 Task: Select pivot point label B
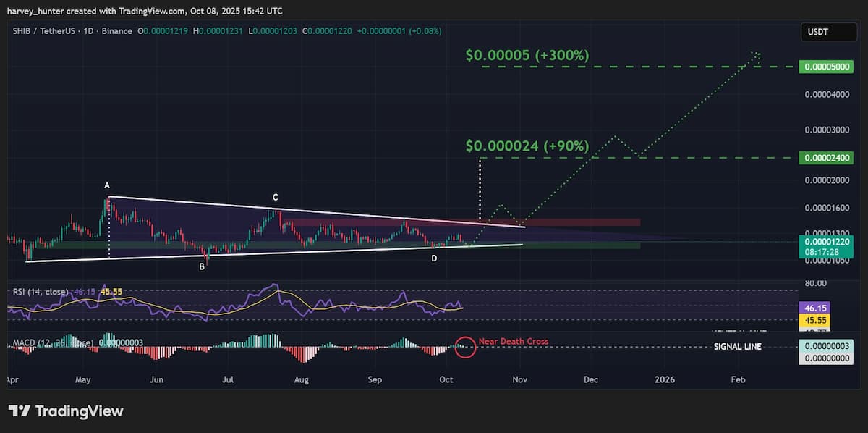point(202,266)
